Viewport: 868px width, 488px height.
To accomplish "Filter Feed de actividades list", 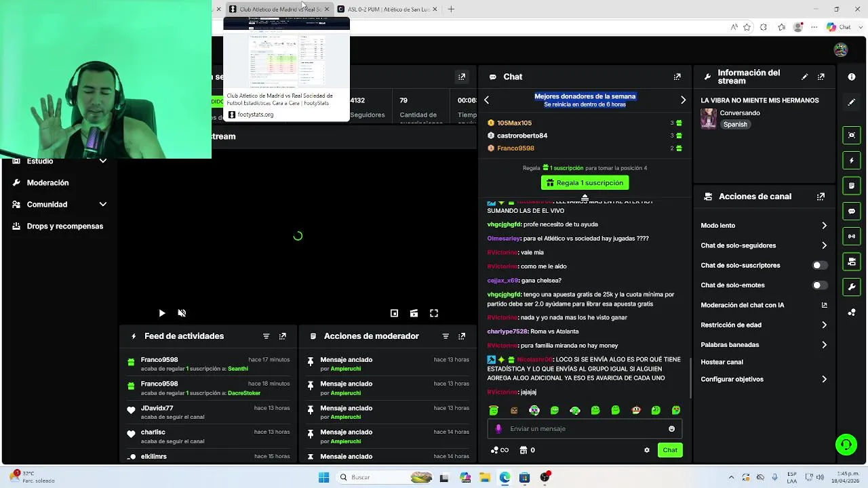I will [266, 336].
